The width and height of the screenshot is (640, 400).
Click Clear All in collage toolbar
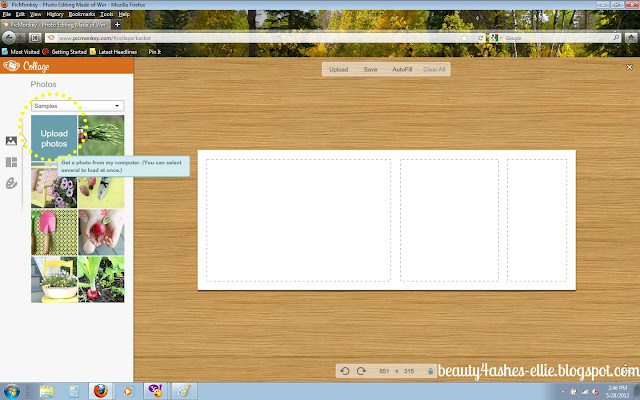(x=434, y=69)
